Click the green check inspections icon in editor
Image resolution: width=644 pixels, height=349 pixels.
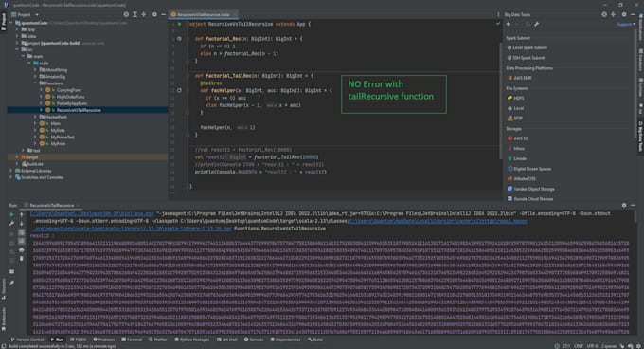click(x=498, y=24)
